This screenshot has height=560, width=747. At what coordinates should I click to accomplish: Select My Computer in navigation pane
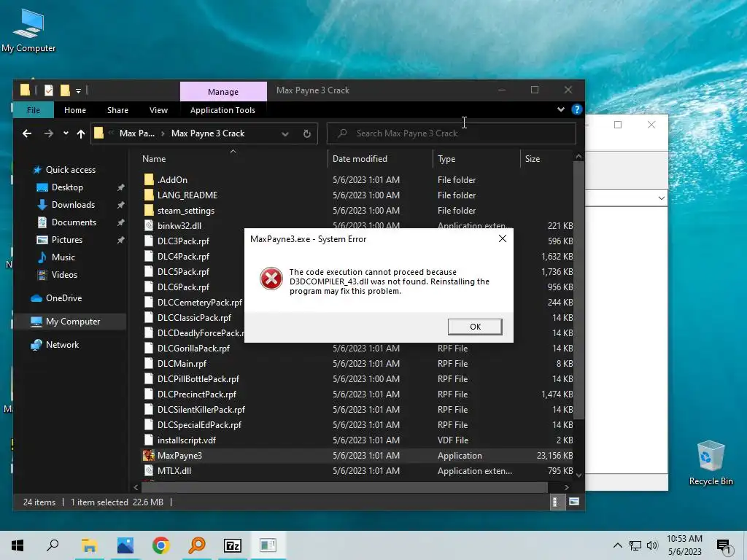tap(73, 322)
